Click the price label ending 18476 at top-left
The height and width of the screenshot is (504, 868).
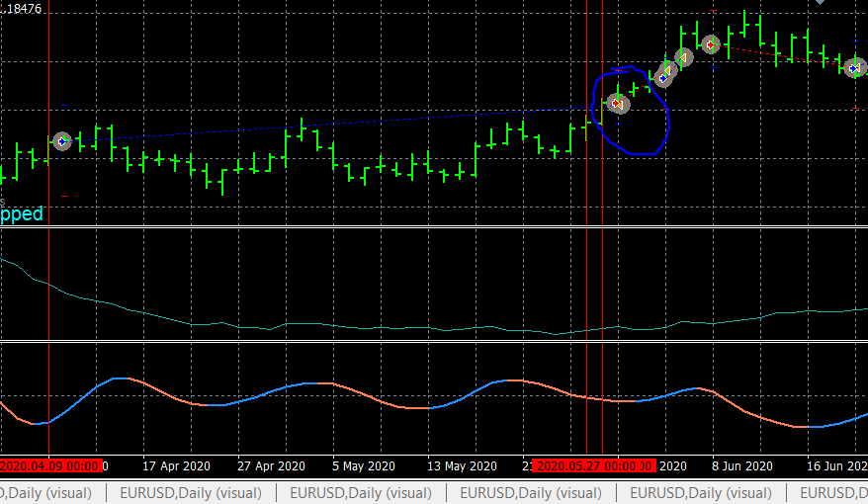tap(21, 9)
